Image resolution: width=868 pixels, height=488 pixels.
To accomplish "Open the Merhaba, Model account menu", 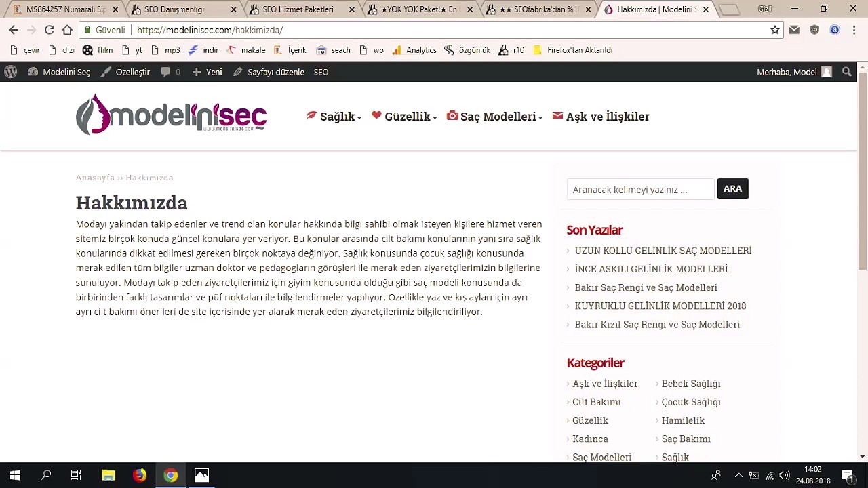I will tap(794, 72).
